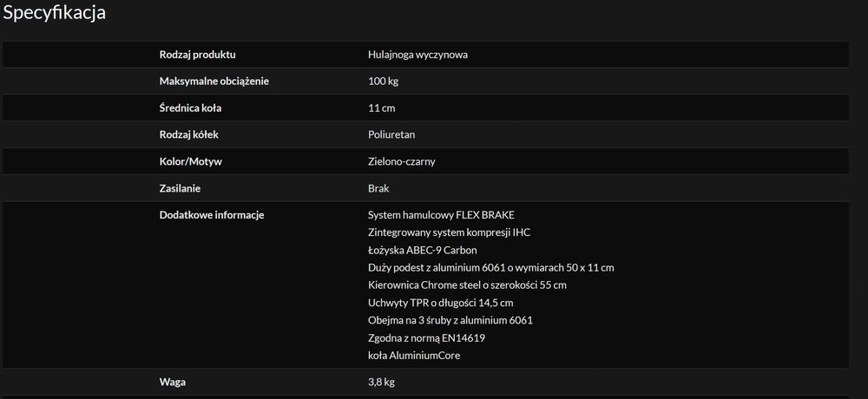The width and height of the screenshot is (868, 399).
Task: Click the Kierownica Chrome steel line
Action: tap(468, 285)
